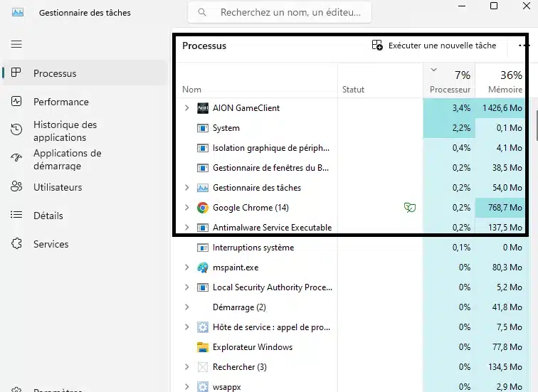Open the Processus page in sidebar
Screen dimensions: 538x392
(85, 73)
